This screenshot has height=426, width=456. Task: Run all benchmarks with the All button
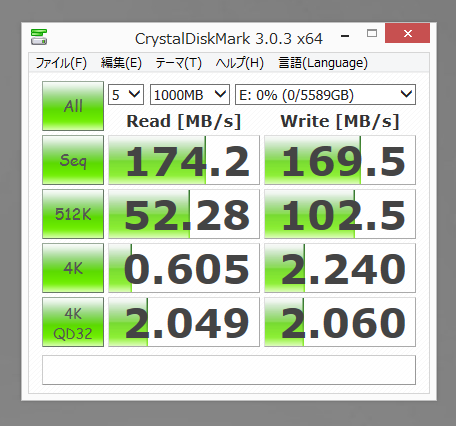(73, 106)
